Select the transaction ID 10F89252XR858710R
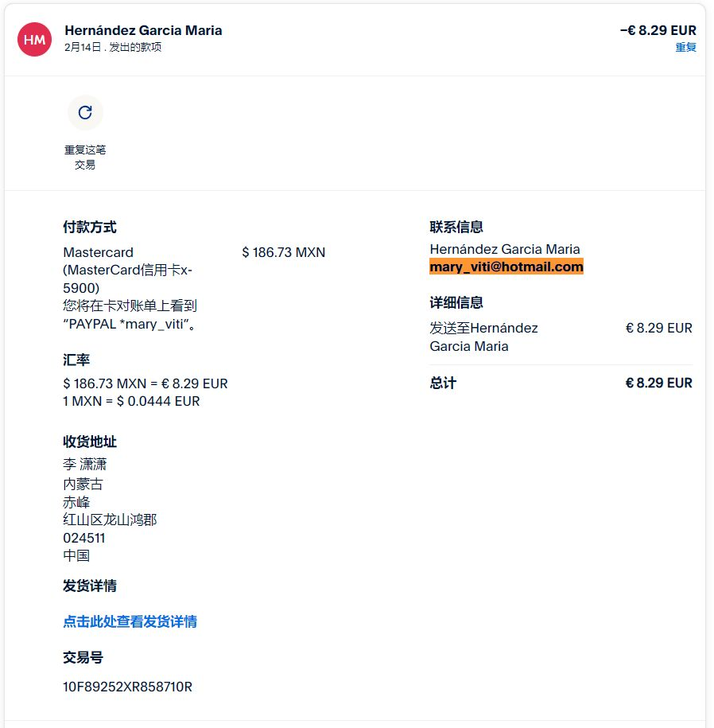This screenshot has height=728, width=714. click(127, 686)
